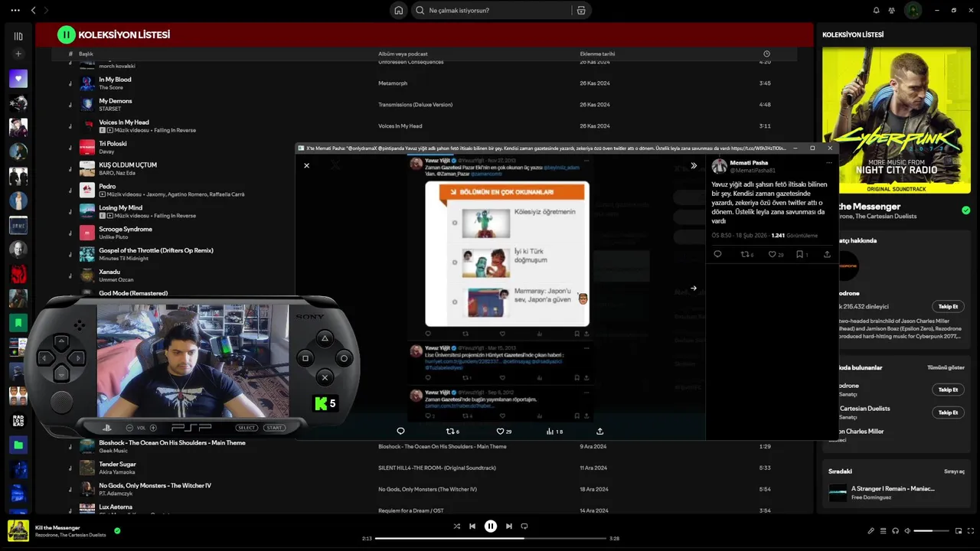Viewport: 980px width, 551px height.
Task: Skip to the next track
Action: point(508,527)
